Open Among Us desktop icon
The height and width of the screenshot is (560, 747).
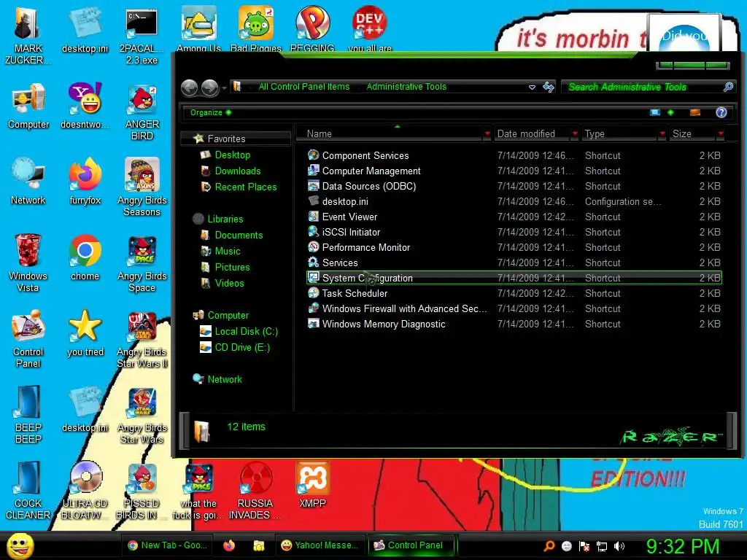pyautogui.click(x=198, y=28)
